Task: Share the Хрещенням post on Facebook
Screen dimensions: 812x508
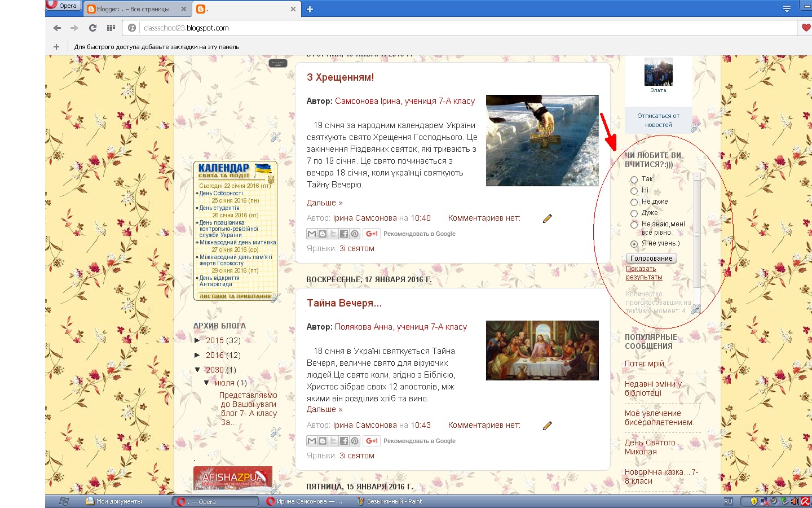Action: [344, 234]
